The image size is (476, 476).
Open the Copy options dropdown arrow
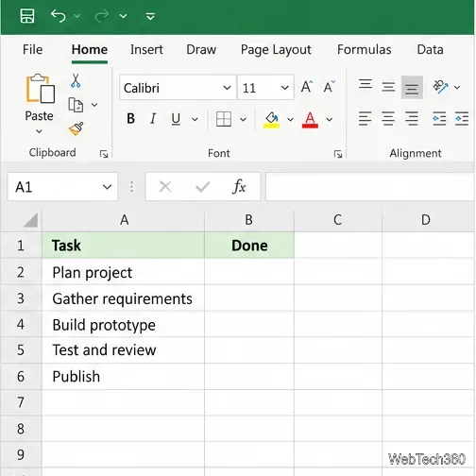coord(94,105)
